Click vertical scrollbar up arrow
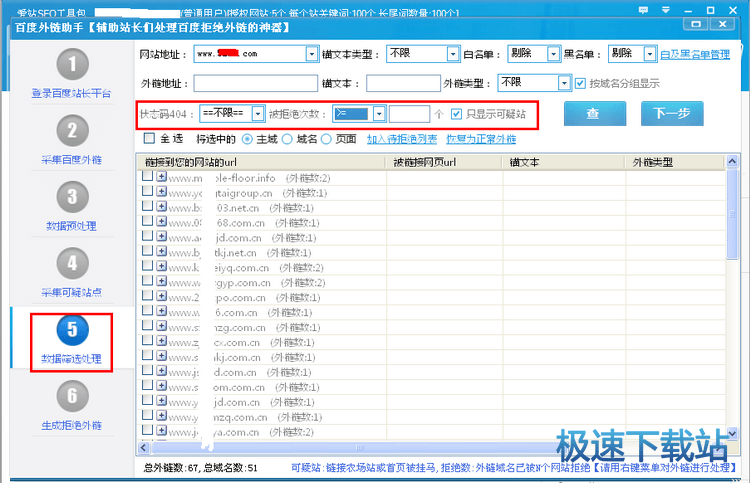Screen dimensions: 750x483 (732, 162)
